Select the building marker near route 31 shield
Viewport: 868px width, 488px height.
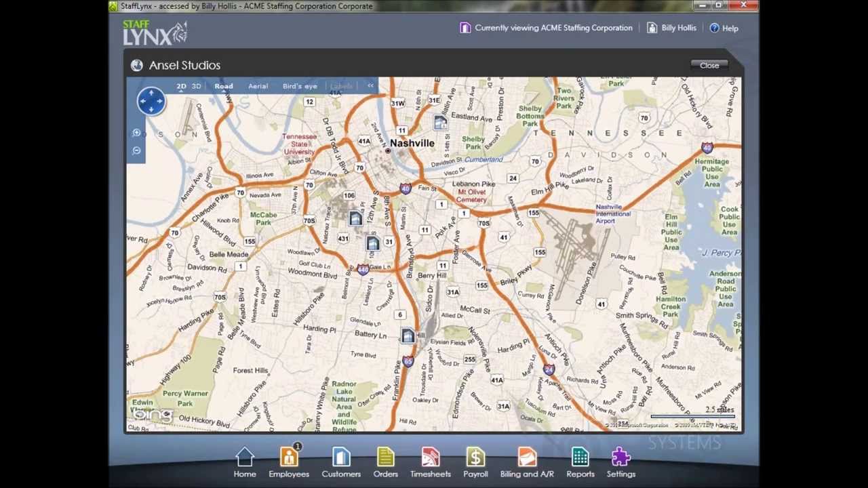click(x=372, y=244)
